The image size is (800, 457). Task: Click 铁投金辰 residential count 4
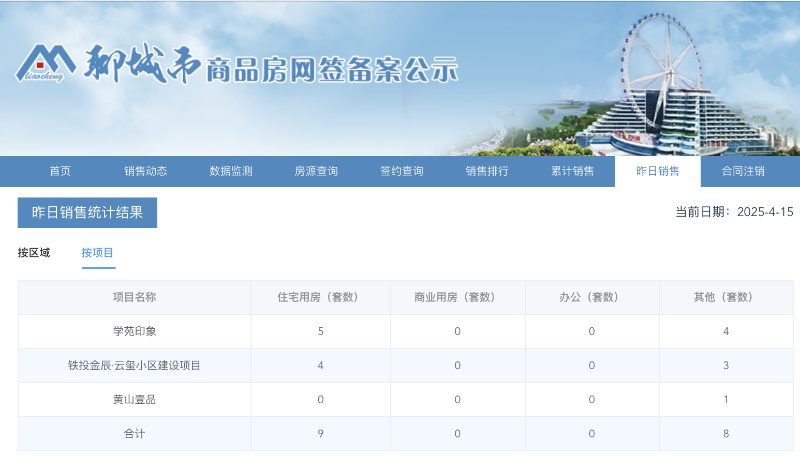tap(320, 366)
